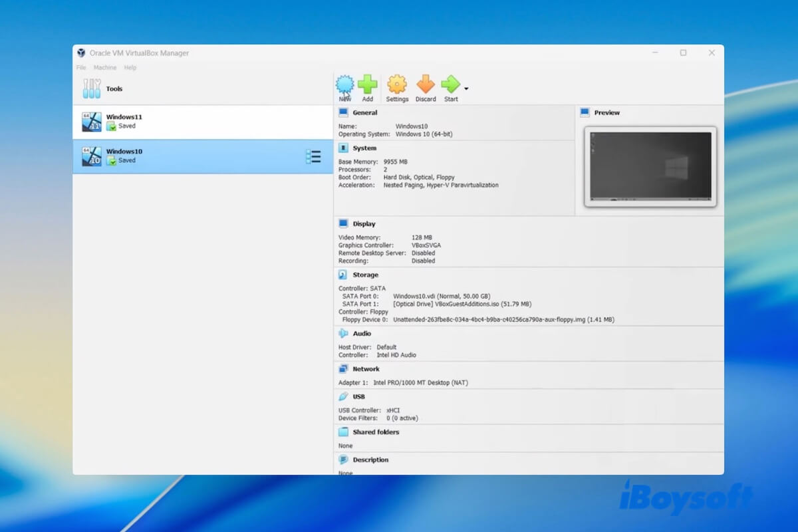Click the General section header
Screen dimensions: 798x532
pos(364,113)
